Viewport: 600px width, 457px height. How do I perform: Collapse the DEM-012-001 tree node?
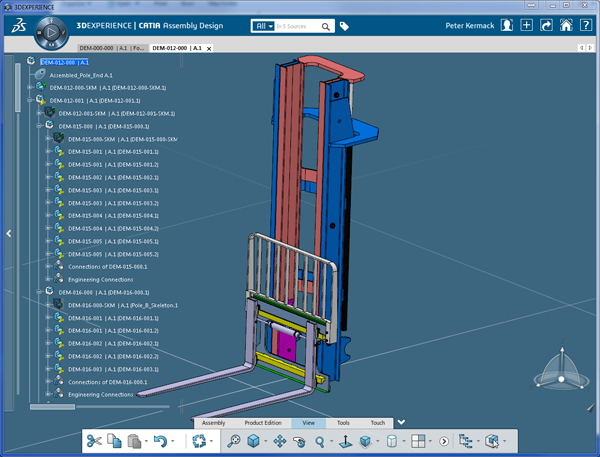pyautogui.click(x=30, y=100)
